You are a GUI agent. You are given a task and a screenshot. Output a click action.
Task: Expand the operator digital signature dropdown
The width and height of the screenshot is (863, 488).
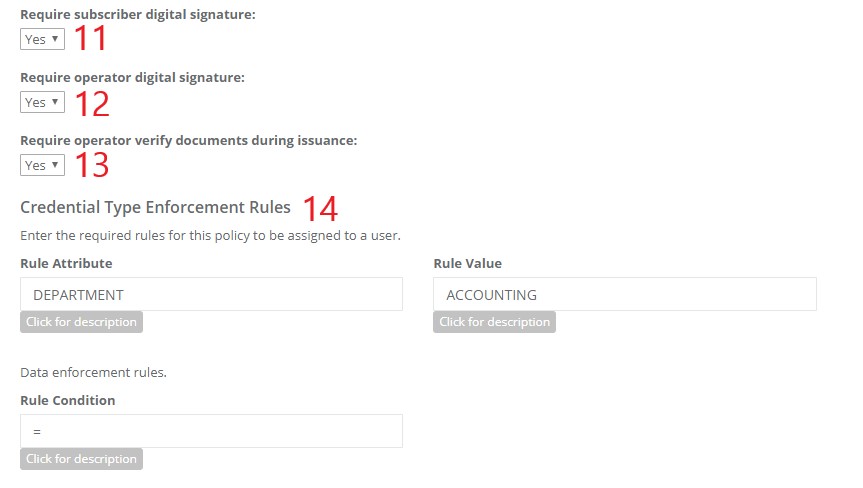pyautogui.click(x=42, y=102)
